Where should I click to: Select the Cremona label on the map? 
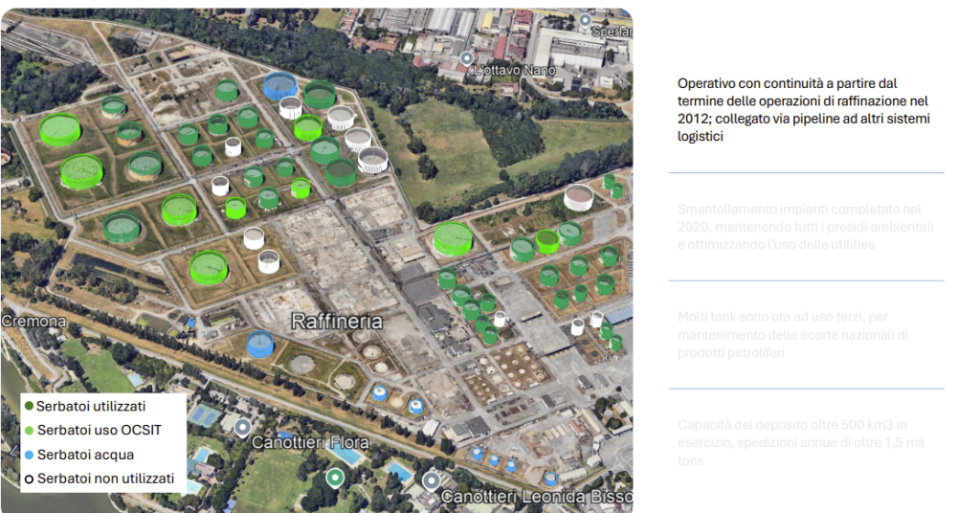click(33, 322)
